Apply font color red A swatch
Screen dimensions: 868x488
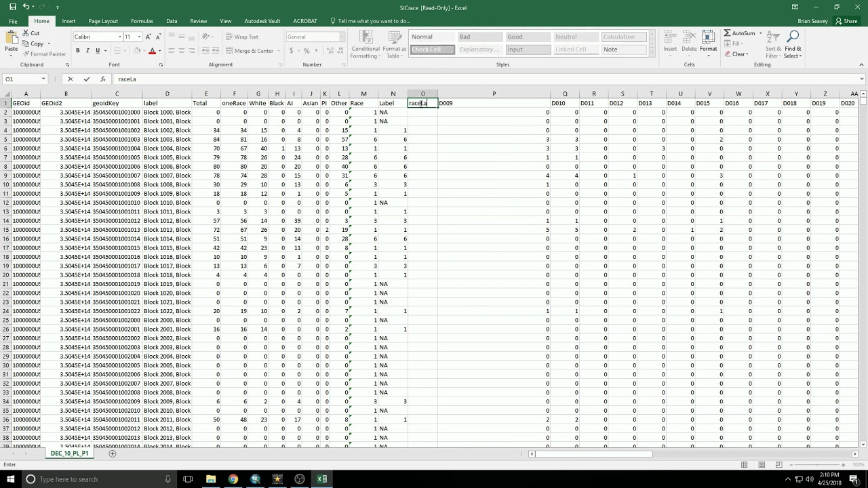[x=152, y=51]
